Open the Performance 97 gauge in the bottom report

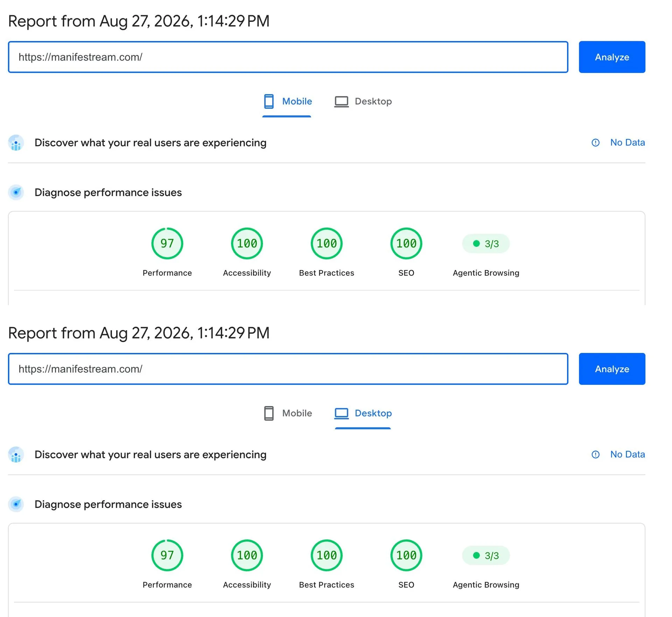coord(167,555)
